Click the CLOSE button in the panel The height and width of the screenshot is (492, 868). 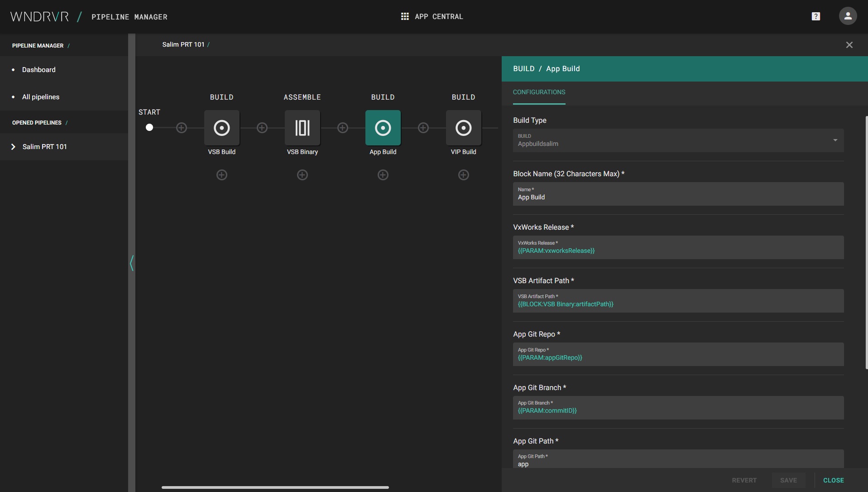[833, 480]
